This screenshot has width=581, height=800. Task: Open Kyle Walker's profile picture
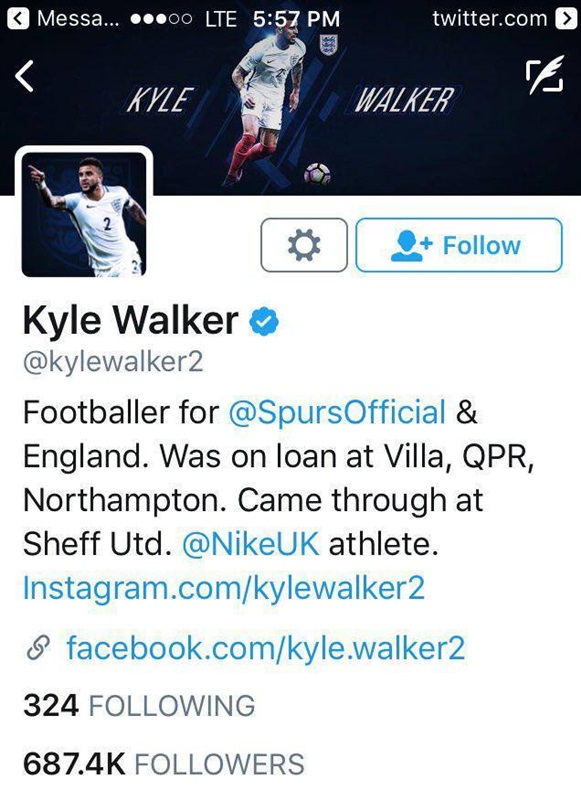point(84,214)
